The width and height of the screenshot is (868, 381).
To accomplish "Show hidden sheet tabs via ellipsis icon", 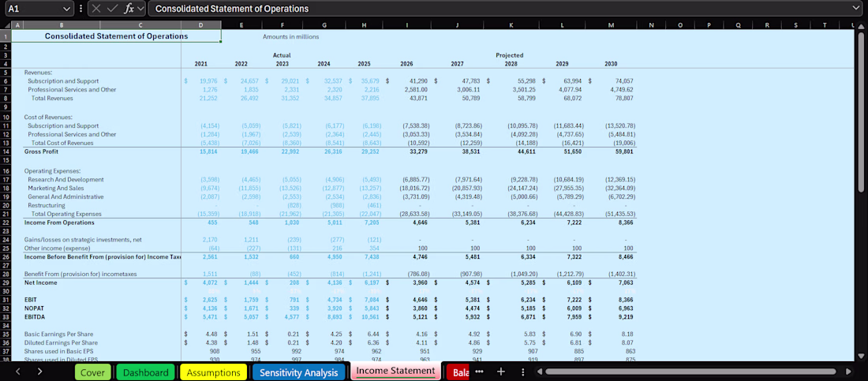I will (x=481, y=372).
